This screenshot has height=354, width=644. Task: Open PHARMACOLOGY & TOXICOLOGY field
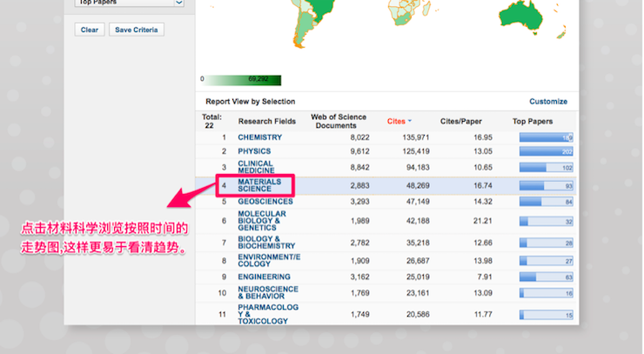(x=268, y=314)
